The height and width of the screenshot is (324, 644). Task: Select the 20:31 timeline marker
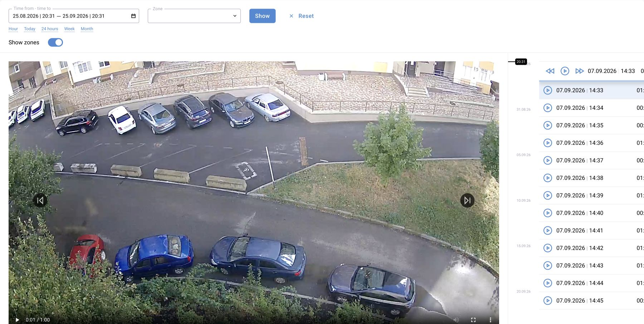click(x=521, y=62)
